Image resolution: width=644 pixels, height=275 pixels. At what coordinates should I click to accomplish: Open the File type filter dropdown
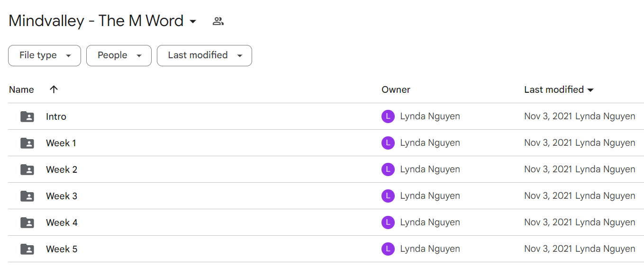coord(45,55)
